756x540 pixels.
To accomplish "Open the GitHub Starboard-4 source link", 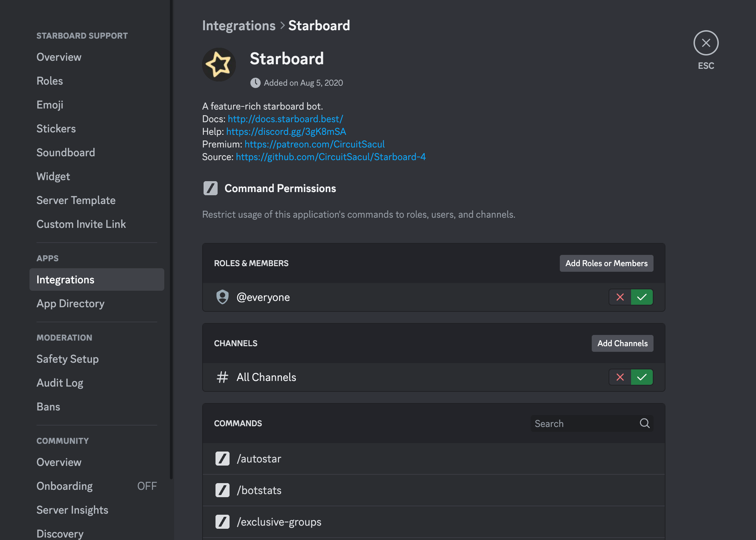I will [331, 157].
